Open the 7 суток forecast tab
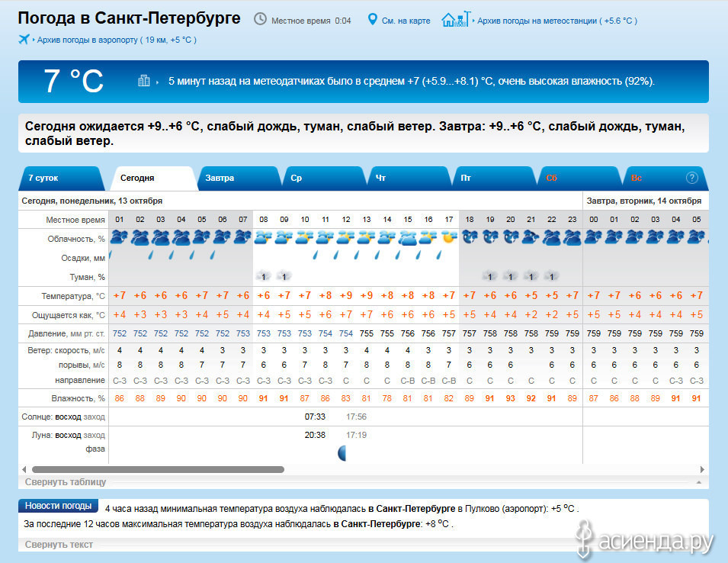 [43, 178]
